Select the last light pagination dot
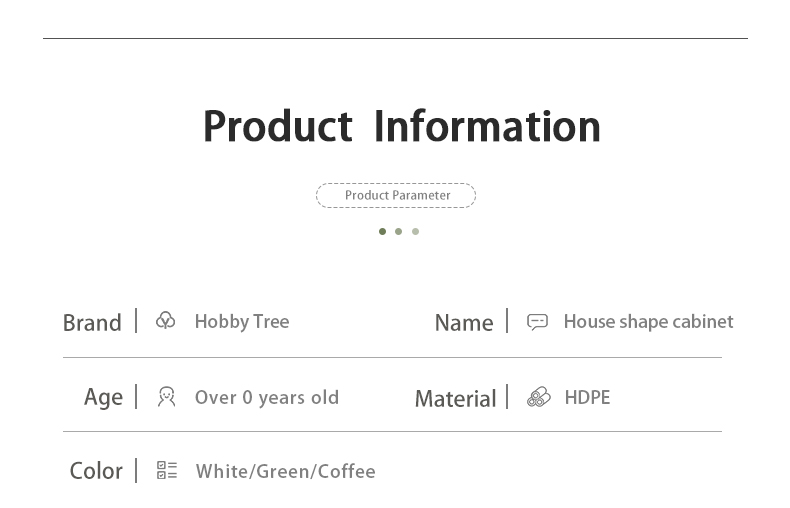This screenshot has height=508, width=790. (x=415, y=231)
